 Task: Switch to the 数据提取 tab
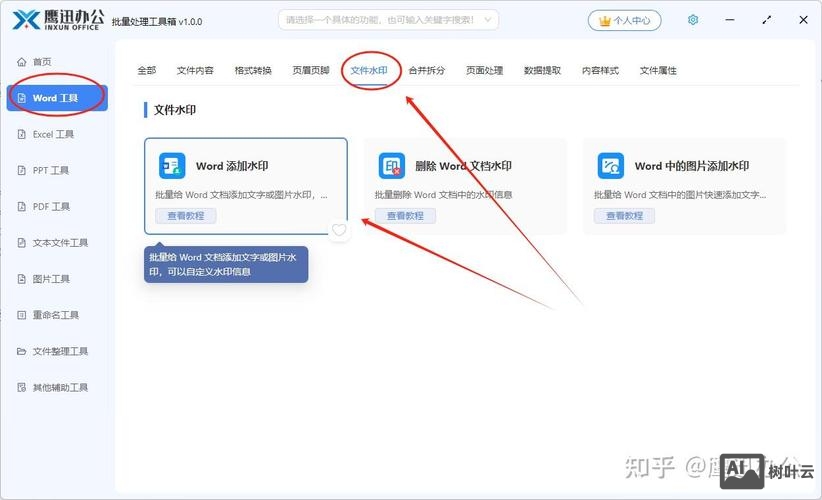coord(543,70)
